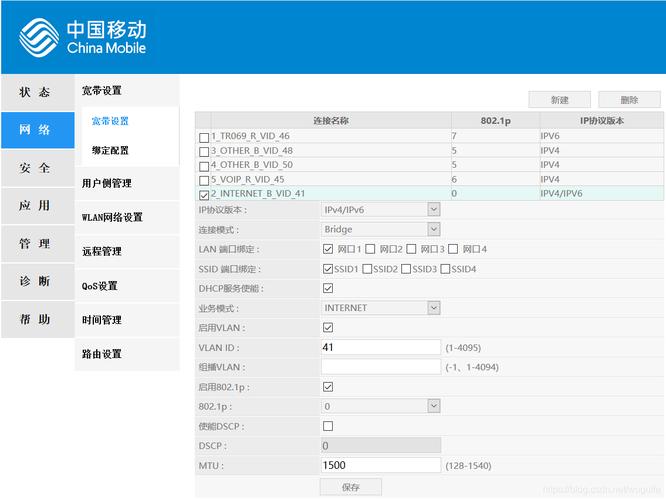
Task: Click the IP协议版本 column header
Action: [601, 121]
